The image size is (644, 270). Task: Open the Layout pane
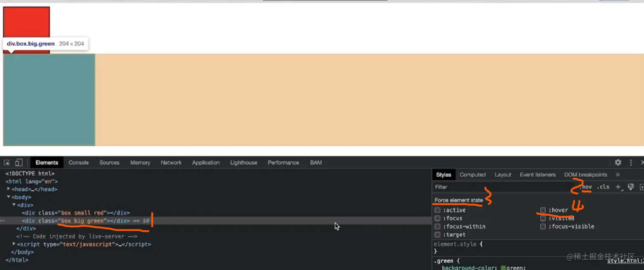(503, 174)
